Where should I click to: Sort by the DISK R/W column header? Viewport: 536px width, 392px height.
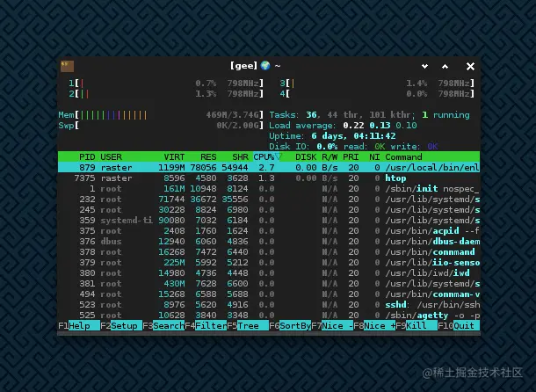316,156
